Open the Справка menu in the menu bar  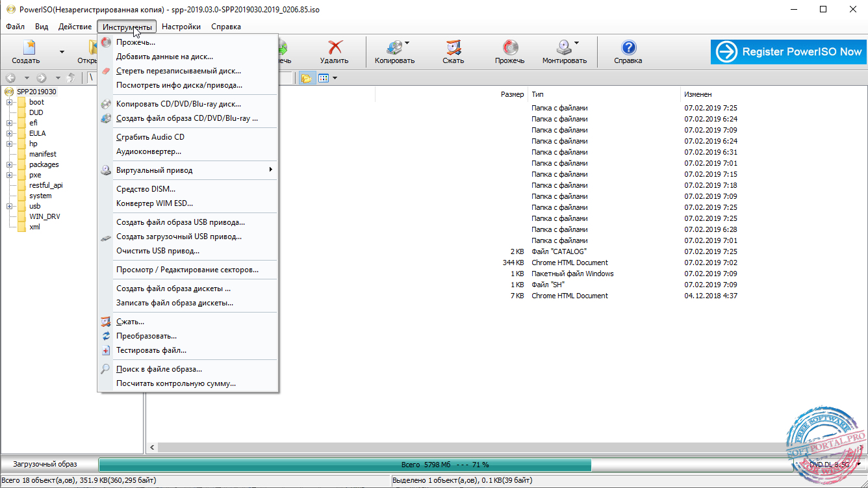point(226,27)
